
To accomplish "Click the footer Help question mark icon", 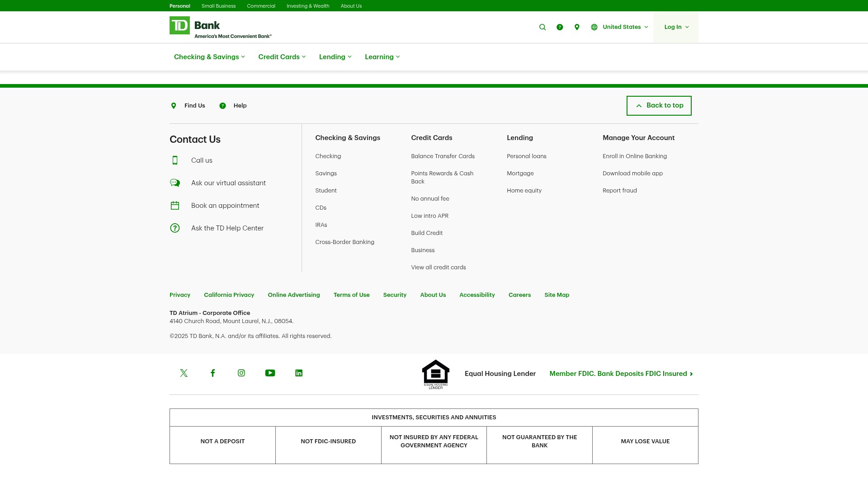I will tap(222, 106).
